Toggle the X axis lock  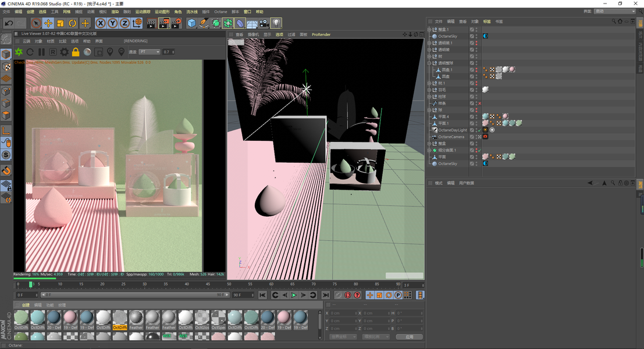101,23
